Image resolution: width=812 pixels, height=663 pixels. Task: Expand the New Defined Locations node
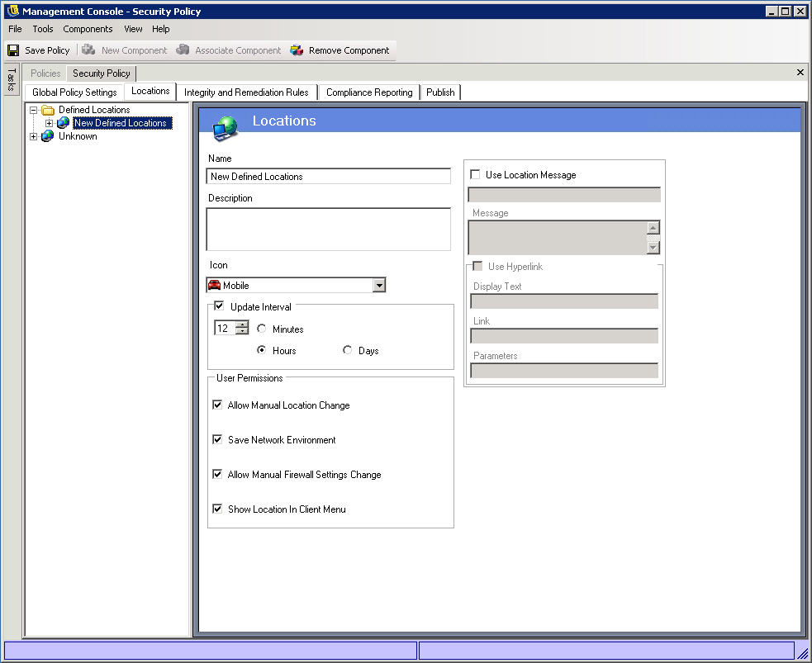point(50,123)
